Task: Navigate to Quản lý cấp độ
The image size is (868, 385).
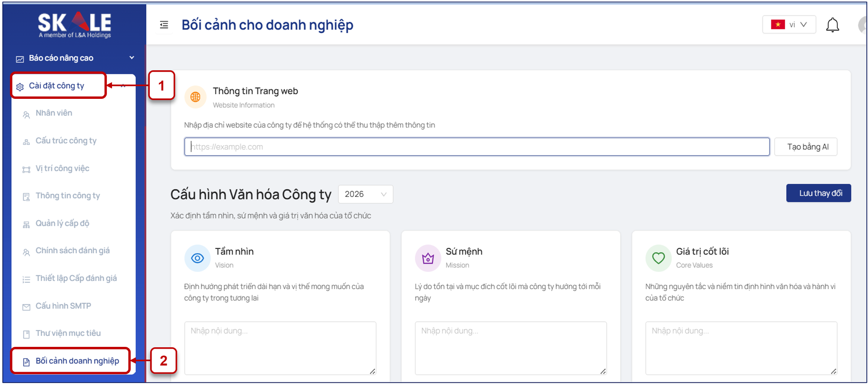Action: [62, 223]
